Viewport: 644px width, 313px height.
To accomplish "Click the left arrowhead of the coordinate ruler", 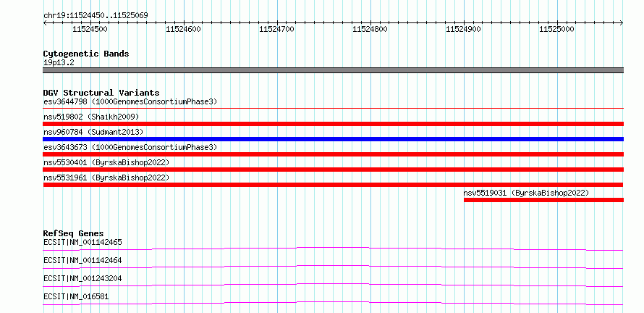I will (45, 23).
